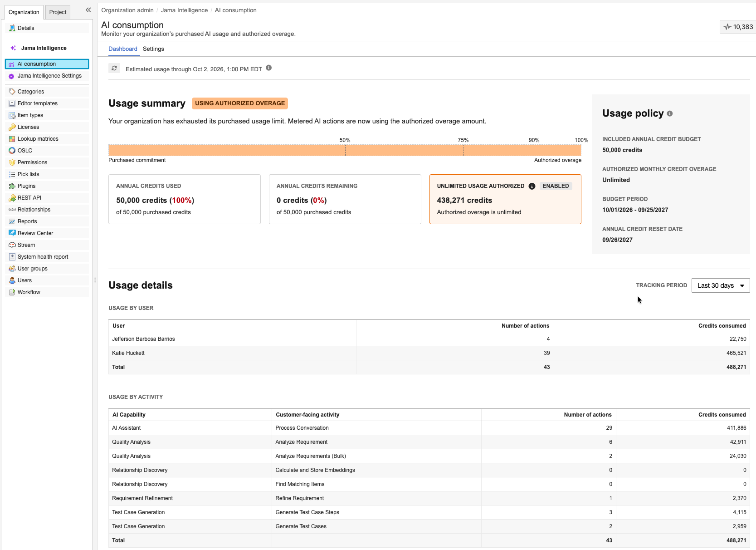This screenshot has height=550, width=756.
Task: Open Editor templates in sidebar
Action: [47, 103]
